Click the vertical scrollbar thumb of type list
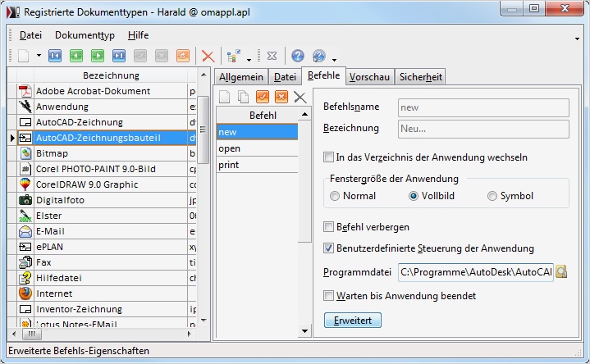The height and width of the screenshot is (364, 590). point(204,130)
